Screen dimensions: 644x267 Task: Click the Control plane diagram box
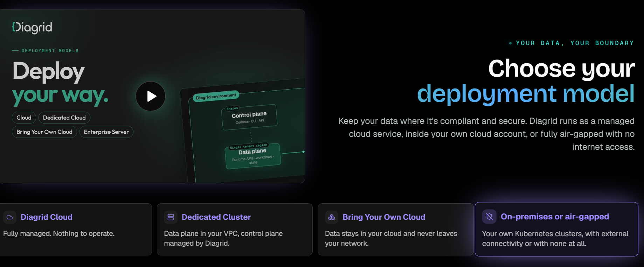click(x=250, y=118)
